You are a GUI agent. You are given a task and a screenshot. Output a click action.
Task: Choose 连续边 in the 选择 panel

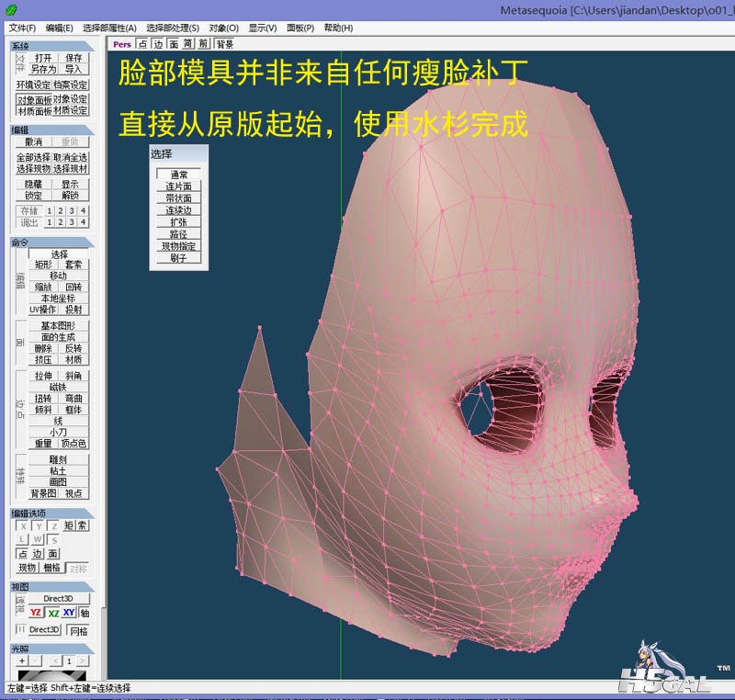pyautogui.click(x=178, y=210)
